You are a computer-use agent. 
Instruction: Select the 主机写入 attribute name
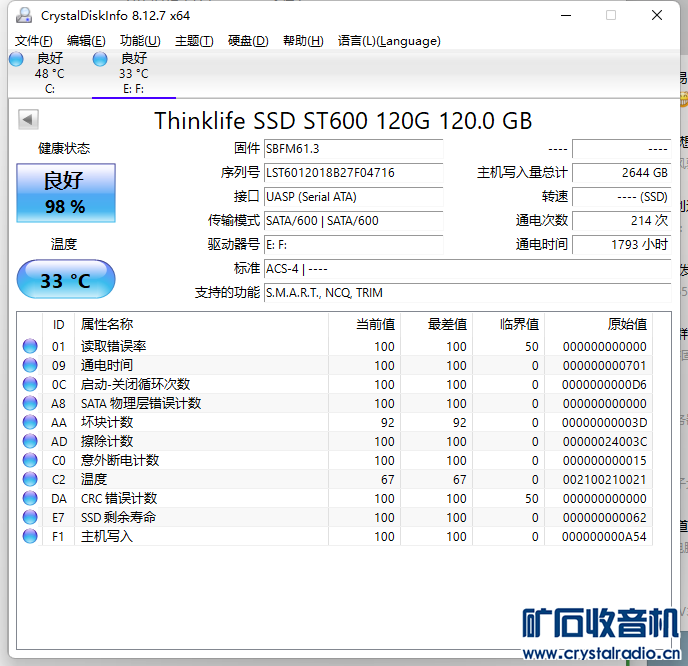pyautogui.click(x=107, y=536)
